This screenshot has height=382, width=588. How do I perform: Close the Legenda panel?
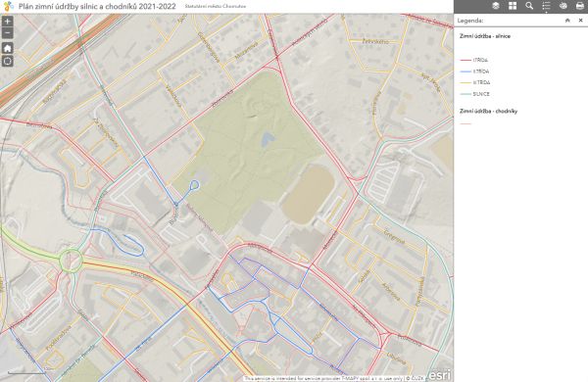[x=580, y=21]
